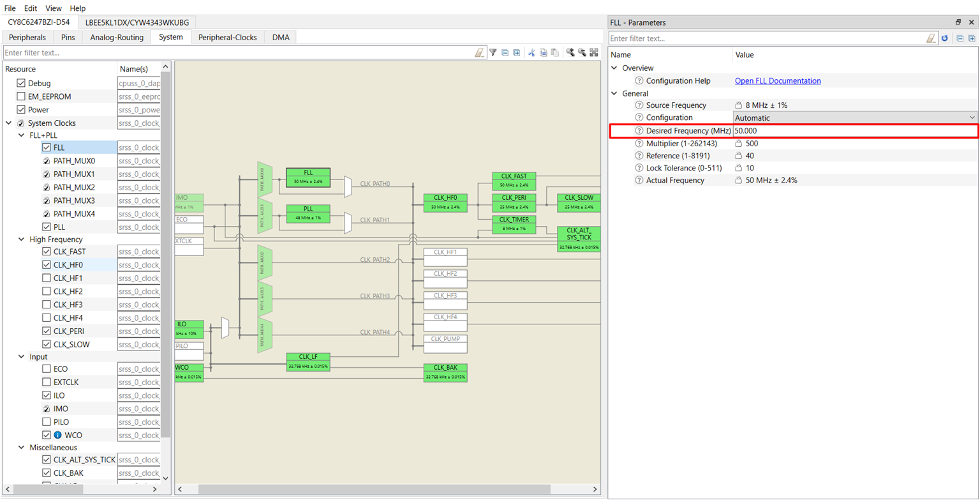Expand all resources in the tree toolbar
980x500 pixels.
click(x=517, y=52)
